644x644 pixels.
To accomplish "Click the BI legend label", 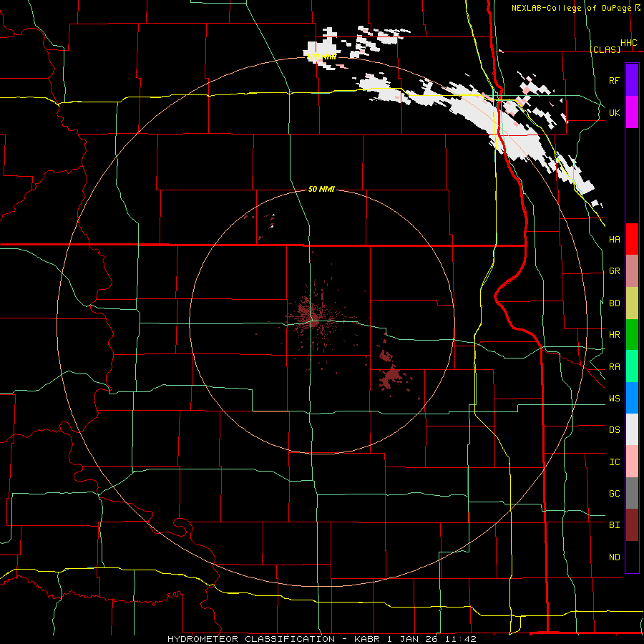I will tap(614, 525).
